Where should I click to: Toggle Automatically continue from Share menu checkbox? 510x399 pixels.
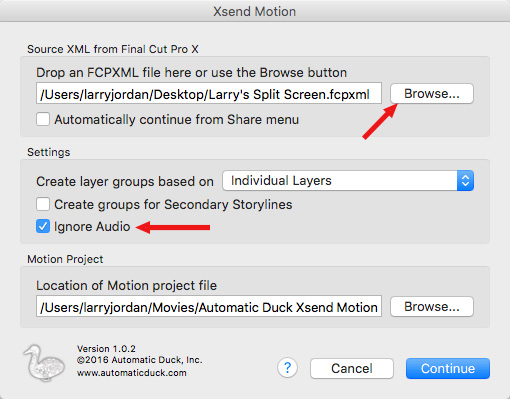tap(43, 119)
